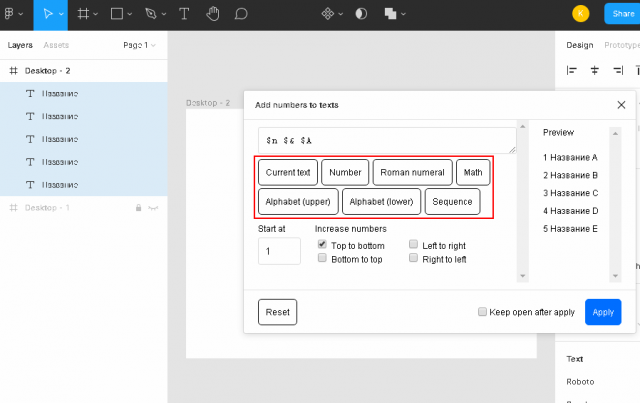Viewport: 640px width, 403px height.
Task: Open the Figma main menu icon
Action: pos(10,14)
